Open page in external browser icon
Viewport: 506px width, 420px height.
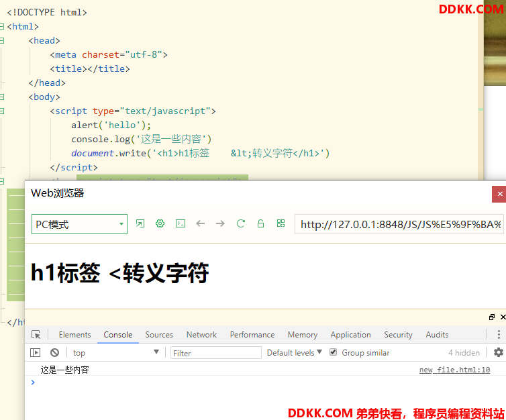(x=140, y=223)
